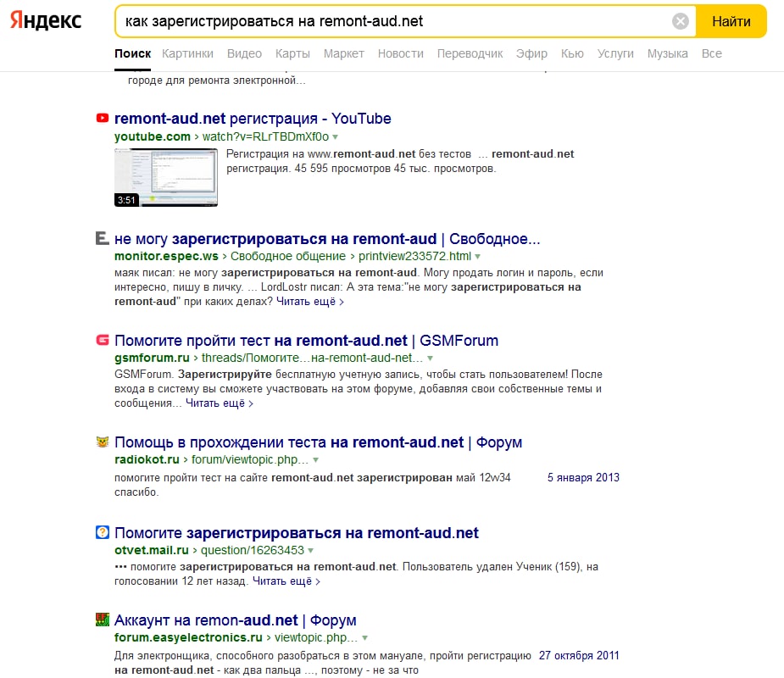The width and height of the screenshot is (784, 678).
Task: Play the 3:51 YouTube video thumbnail
Action: (166, 177)
